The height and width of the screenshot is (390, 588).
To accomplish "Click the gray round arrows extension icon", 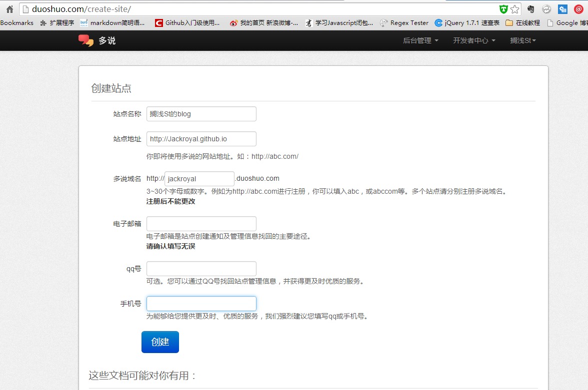I will pyautogui.click(x=547, y=9).
